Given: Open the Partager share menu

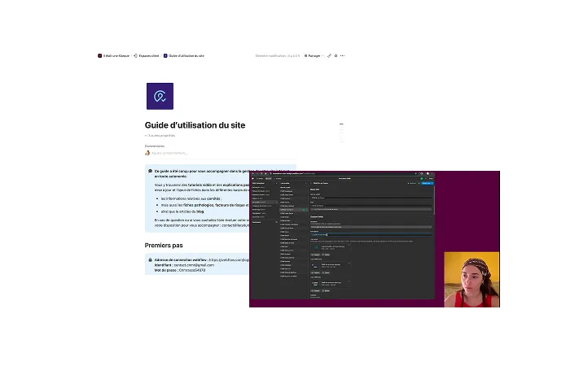Looking at the screenshot, I should click(x=314, y=56).
